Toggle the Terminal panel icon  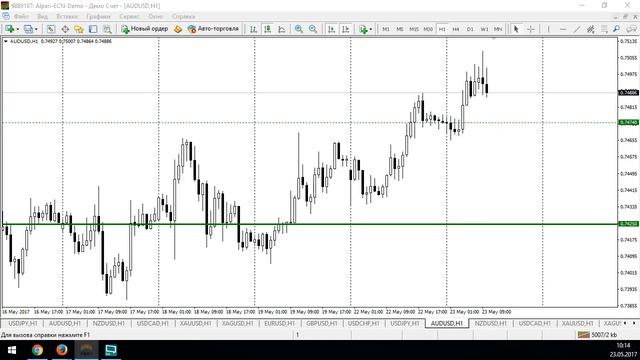(93, 29)
